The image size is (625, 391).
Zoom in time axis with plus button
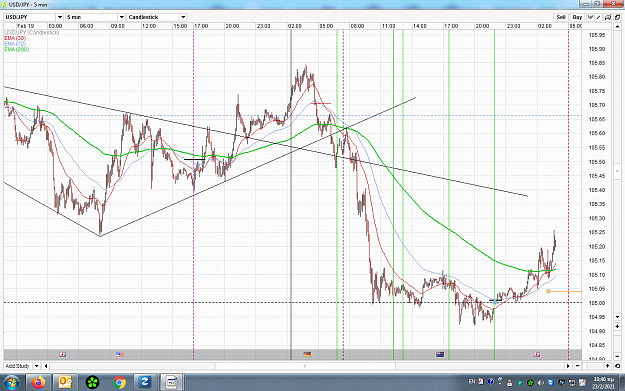608,366
